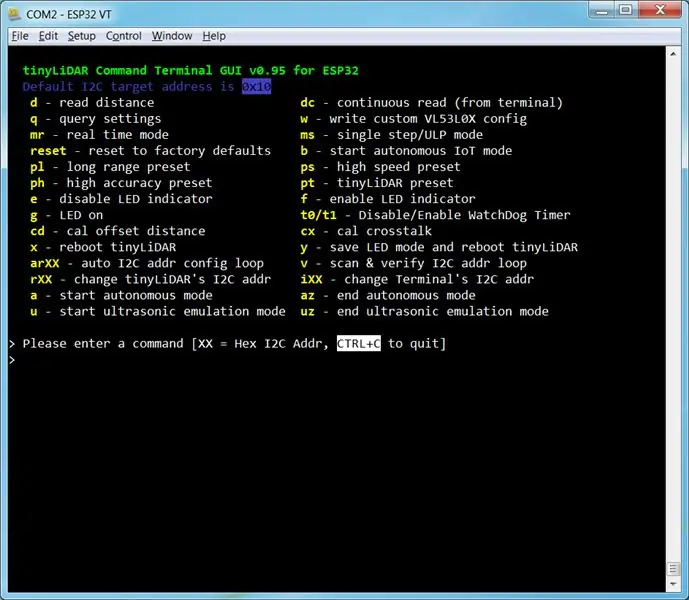Viewport: 689px width, 600px height.
Task: Click the highlighted 0x10 address
Action: [x=257, y=87]
